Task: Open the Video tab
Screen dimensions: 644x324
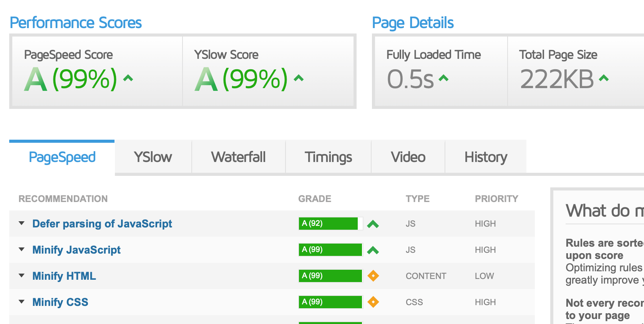Action: tap(408, 157)
